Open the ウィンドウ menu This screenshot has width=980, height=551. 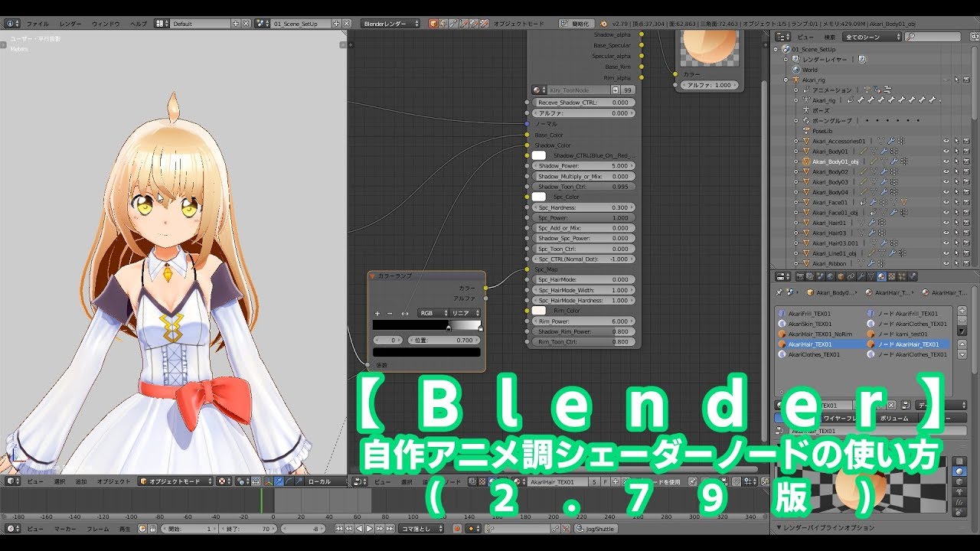point(106,24)
